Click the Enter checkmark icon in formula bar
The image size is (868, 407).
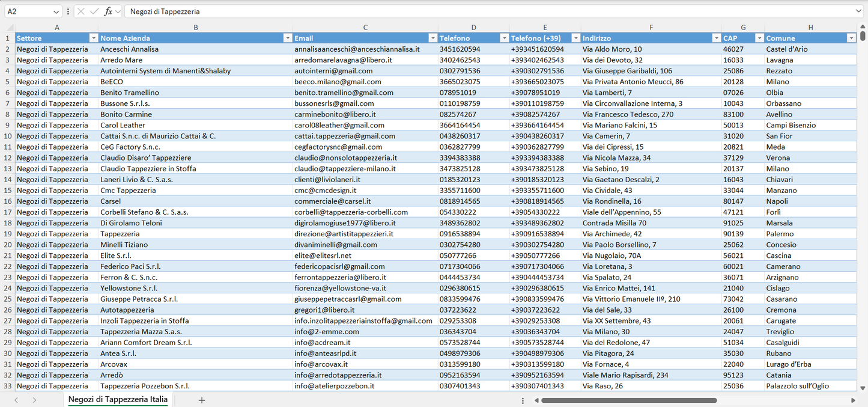pos(94,11)
